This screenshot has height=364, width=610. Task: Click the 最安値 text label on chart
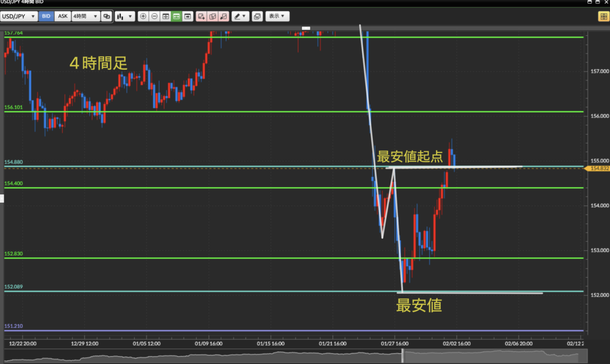[x=419, y=306]
